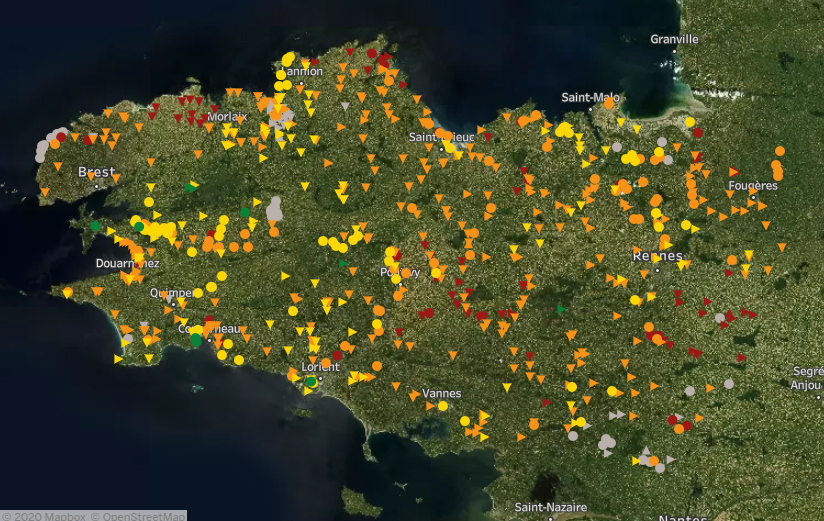Click the Lannion city label
Screen dimensions: 824x521
pyautogui.click(x=302, y=71)
